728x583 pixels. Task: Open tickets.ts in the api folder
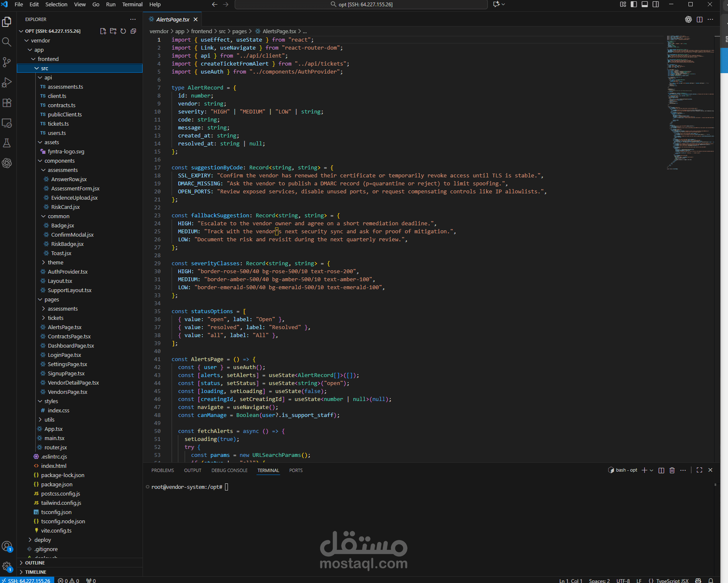[58, 124]
